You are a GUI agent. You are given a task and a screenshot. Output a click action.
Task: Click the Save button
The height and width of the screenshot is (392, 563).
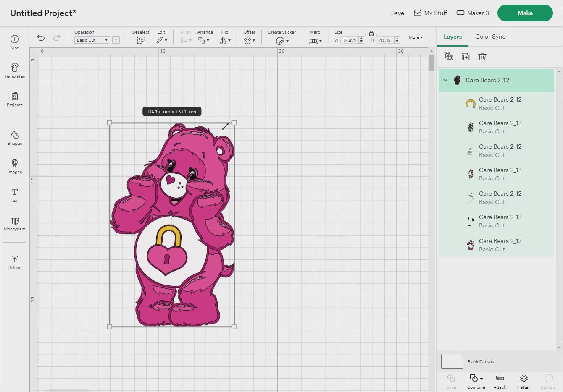tap(397, 13)
